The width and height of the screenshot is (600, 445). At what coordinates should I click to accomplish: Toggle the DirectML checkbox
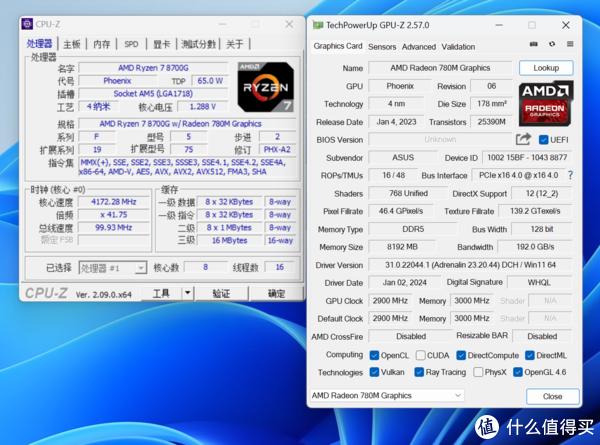(x=530, y=355)
